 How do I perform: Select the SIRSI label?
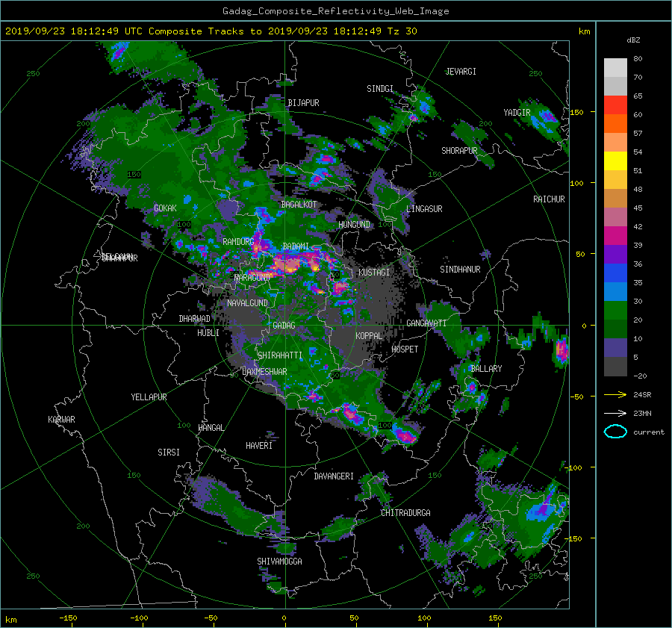pyautogui.click(x=169, y=453)
